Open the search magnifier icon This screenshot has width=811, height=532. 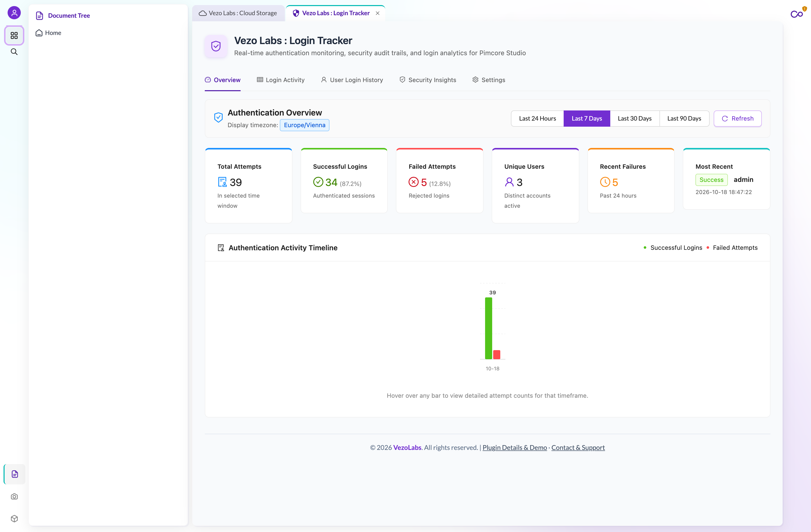point(14,52)
